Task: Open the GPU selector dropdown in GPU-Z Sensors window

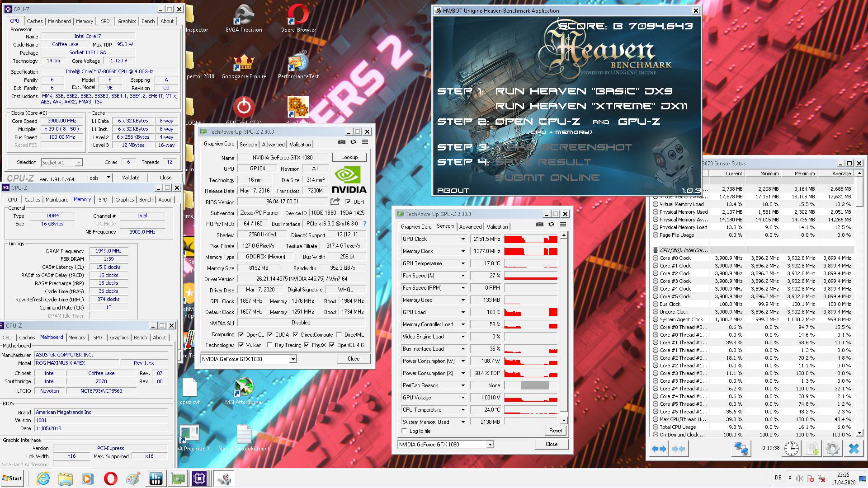Action: click(x=490, y=445)
